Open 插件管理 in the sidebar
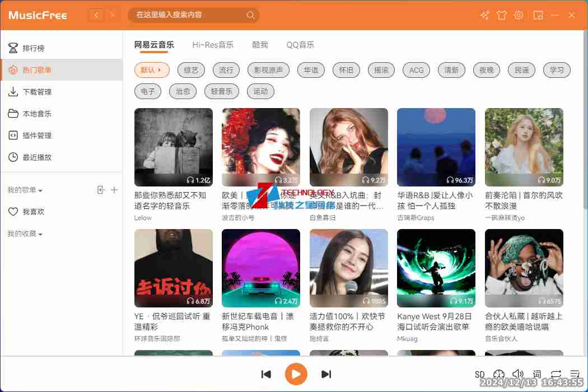588x392 pixels. 37,136
